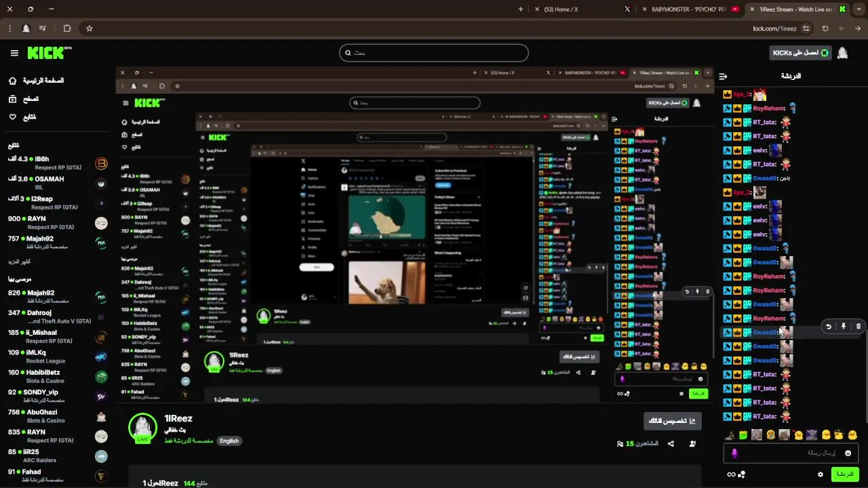This screenshot has height=488, width=868.
Task: Collapse the chat panel with arrow icon
Action: [723, 77]
